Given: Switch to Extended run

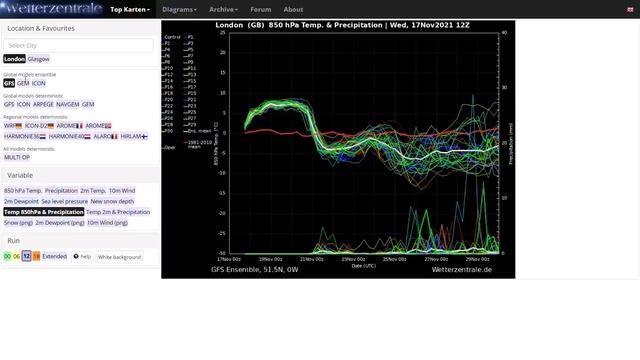Looking at the screenshot, I should (x=54, y=256).
